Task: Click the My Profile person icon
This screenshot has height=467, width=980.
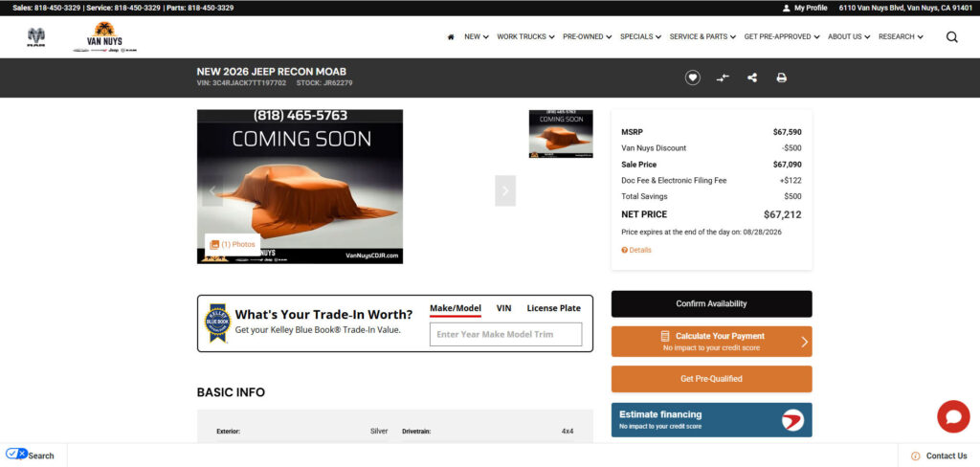Action: coord(787,8)
